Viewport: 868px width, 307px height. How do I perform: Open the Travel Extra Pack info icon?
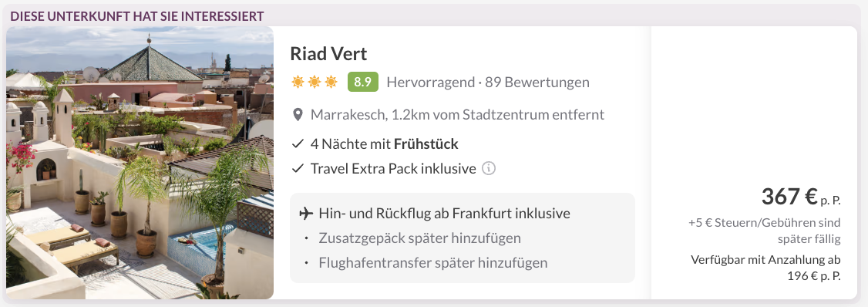click(488, 168)
